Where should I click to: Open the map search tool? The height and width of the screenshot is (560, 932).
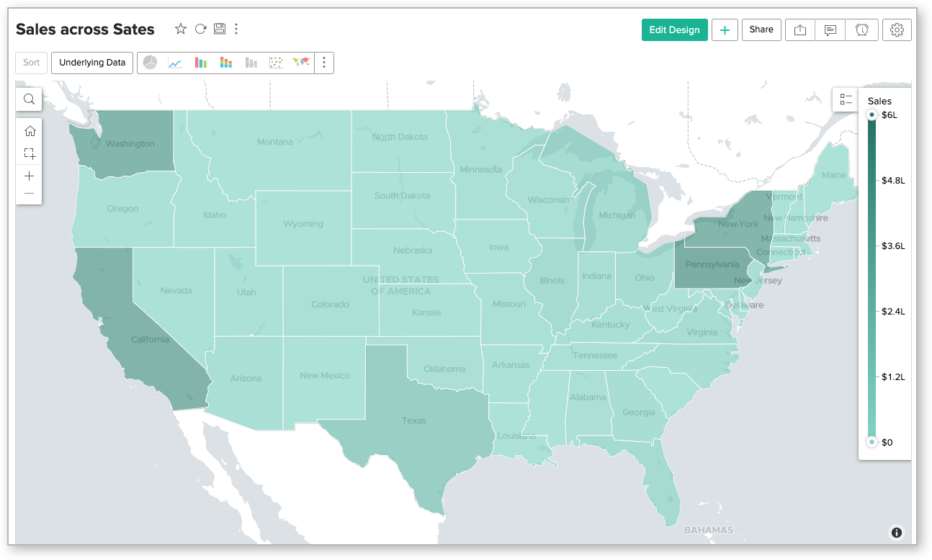pos(29,99)
